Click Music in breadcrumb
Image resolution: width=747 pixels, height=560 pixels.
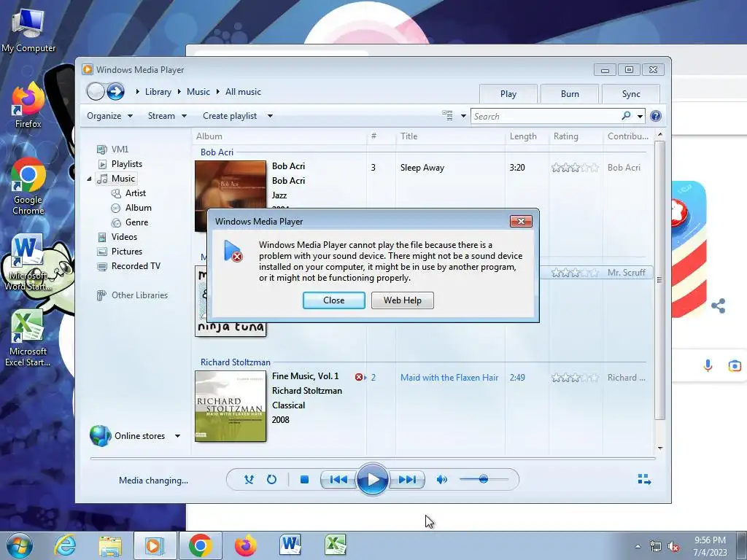click(198, 92)
